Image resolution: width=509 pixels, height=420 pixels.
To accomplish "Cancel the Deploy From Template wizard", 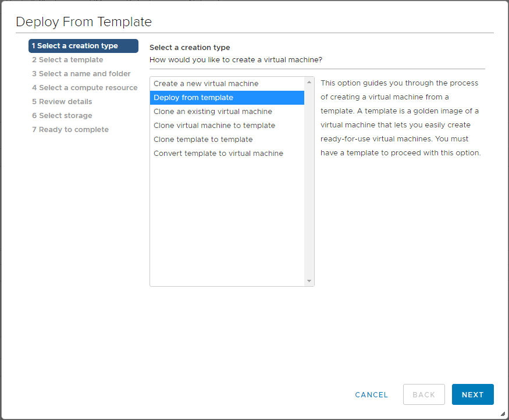I will (371, 394).
